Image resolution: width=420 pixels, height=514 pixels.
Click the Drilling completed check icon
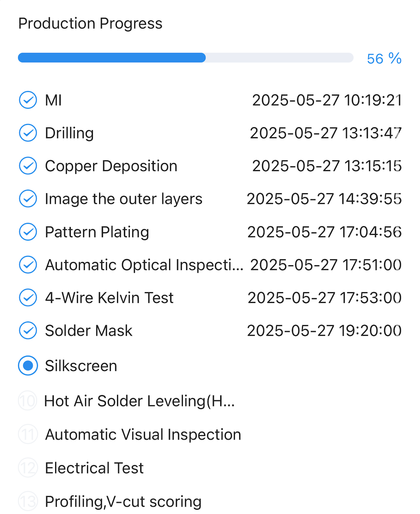coord(28,133)
